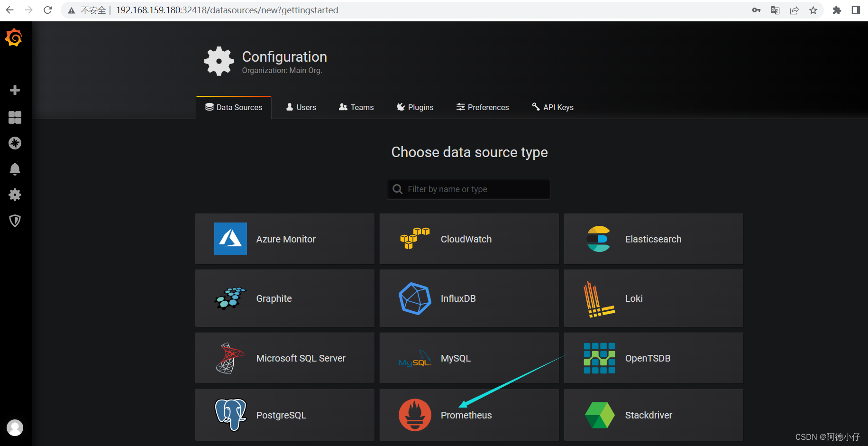This screenshot has height=446, width=868.
Task: Select the InfluxDB data source
Action: 469,298
